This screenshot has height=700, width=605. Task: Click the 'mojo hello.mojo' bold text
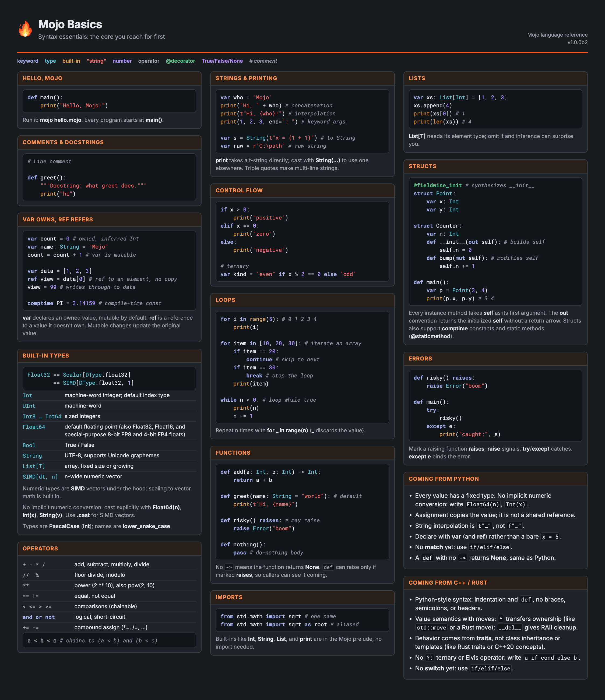point(61,120)
